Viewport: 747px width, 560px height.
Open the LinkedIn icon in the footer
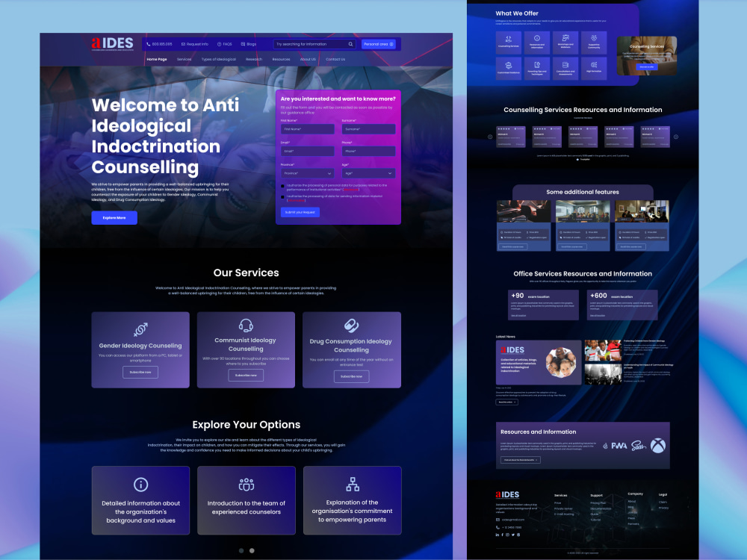(x=498, y=535)
